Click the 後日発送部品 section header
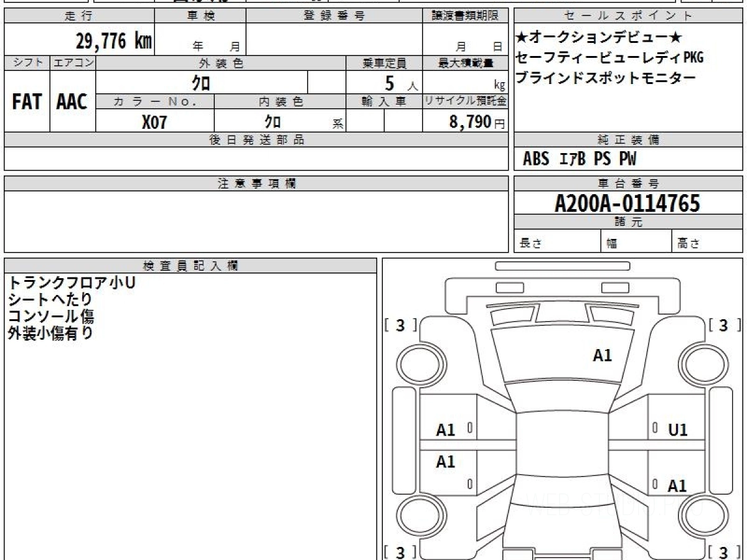The height and width of the screenshot is (560, 747). (256, 140)
